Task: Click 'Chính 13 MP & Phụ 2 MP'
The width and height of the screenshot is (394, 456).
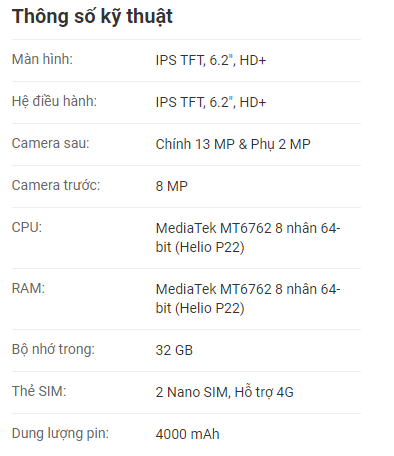Action: pos(233,144)
